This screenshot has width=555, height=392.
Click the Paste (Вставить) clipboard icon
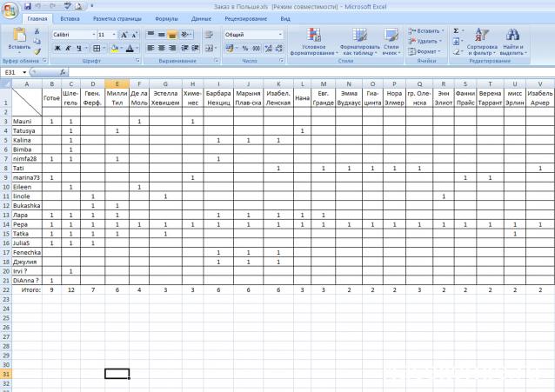[x=19, y=38]
